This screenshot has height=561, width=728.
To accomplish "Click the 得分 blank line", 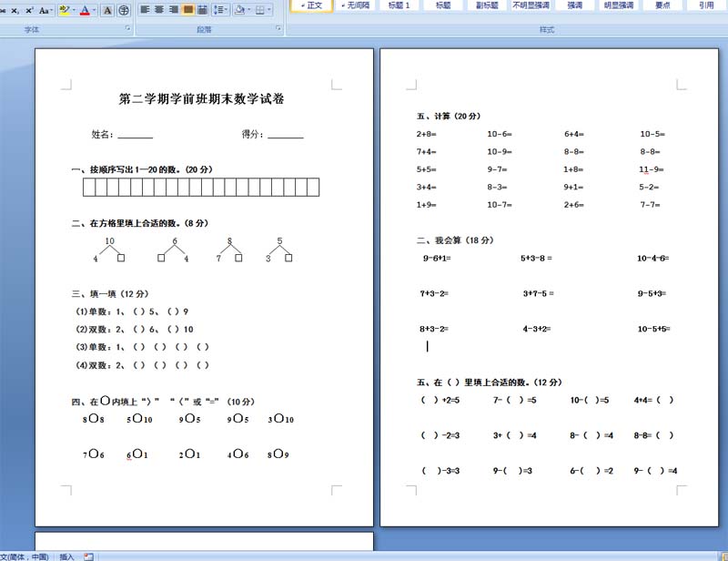I will (x=286, y=135).
